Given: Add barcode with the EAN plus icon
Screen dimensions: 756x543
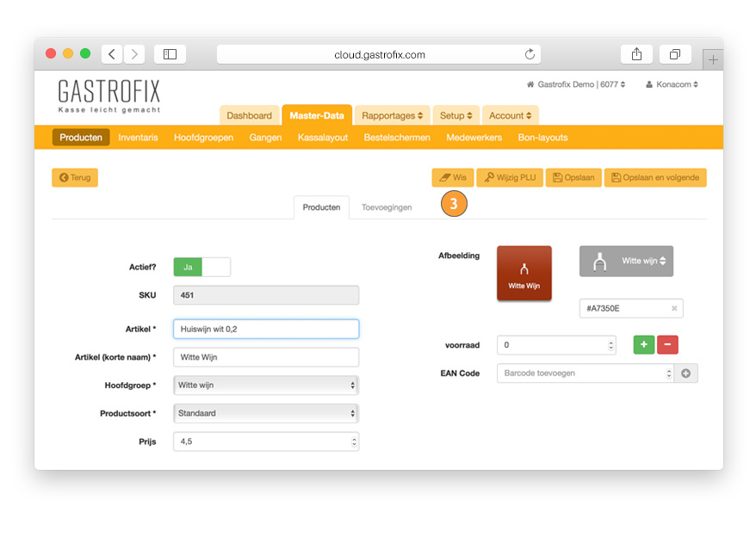Looking at the screenshot, I should pos(686,373).
